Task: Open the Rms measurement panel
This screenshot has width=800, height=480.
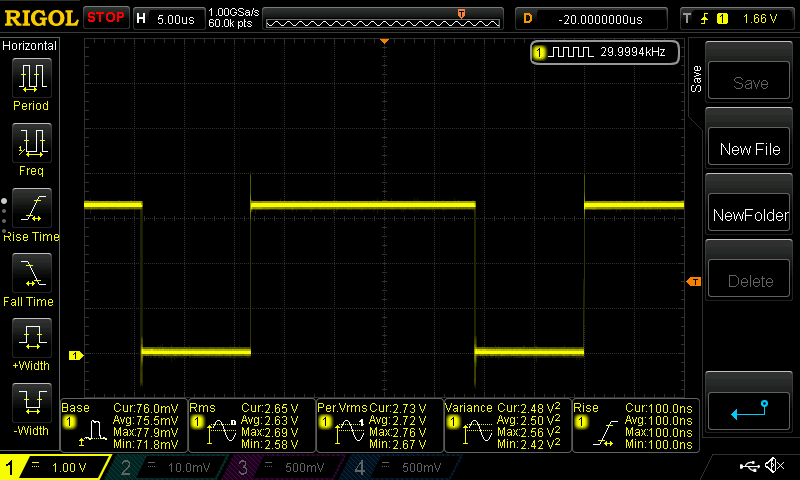Action: coord(252,425)
